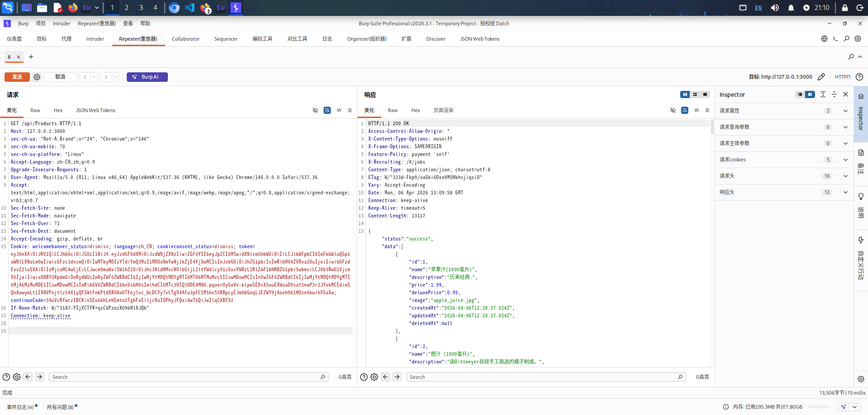Select the top-bottom request/response layout
This screenshot has height=415, width=868.
[695, 94]
